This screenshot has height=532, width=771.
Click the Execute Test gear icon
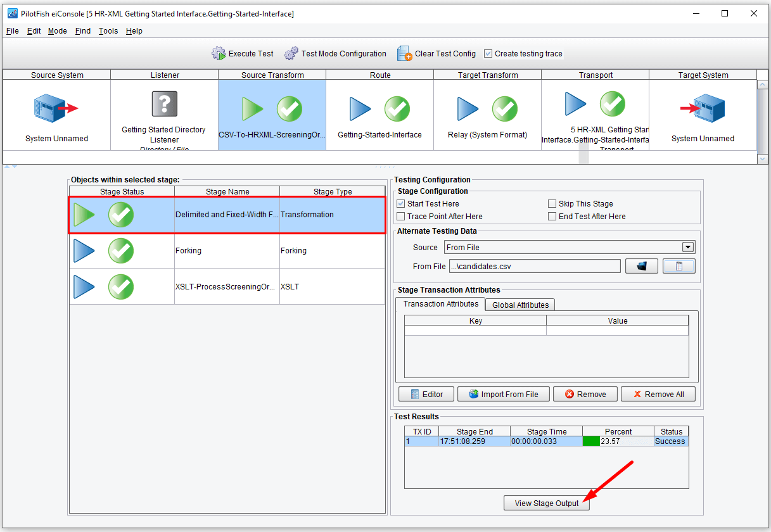(219, 54)
